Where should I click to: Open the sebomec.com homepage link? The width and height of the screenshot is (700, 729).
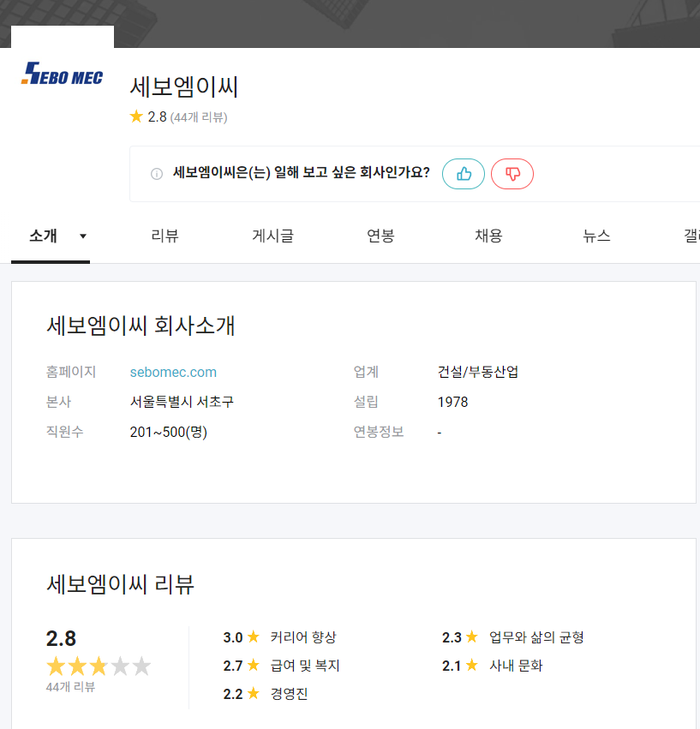(x=173, y=372)
